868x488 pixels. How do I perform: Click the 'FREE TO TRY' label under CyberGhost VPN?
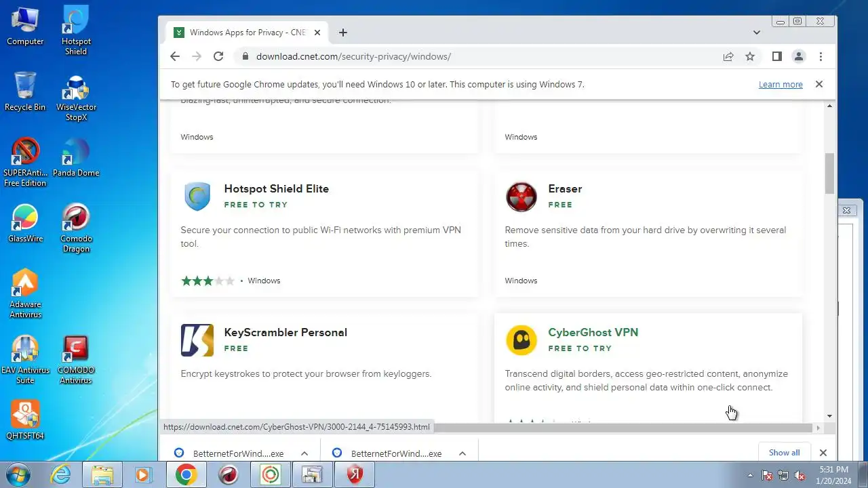coord(580,348)
